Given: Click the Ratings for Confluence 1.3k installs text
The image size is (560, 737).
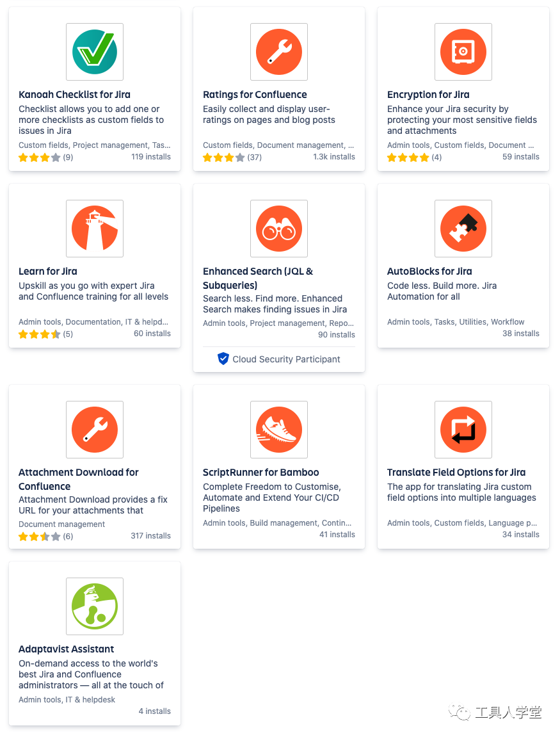Looking at the screenshot, I should (x=334, y=157).
